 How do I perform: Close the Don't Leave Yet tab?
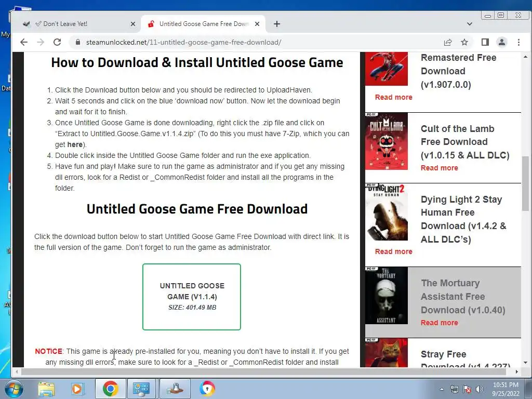click(x=132, y=24)
